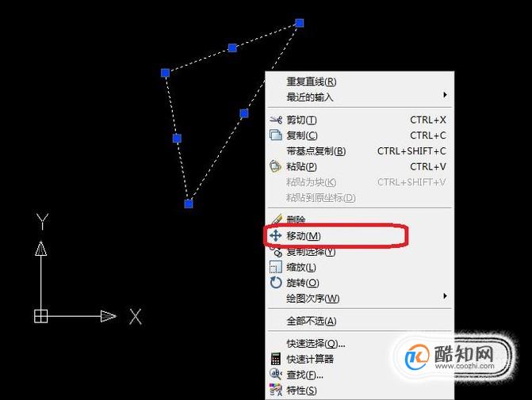Click the paste clipboard icon beside 粘贴(P)
532x400 pixels.
click(x=275, y=166)
